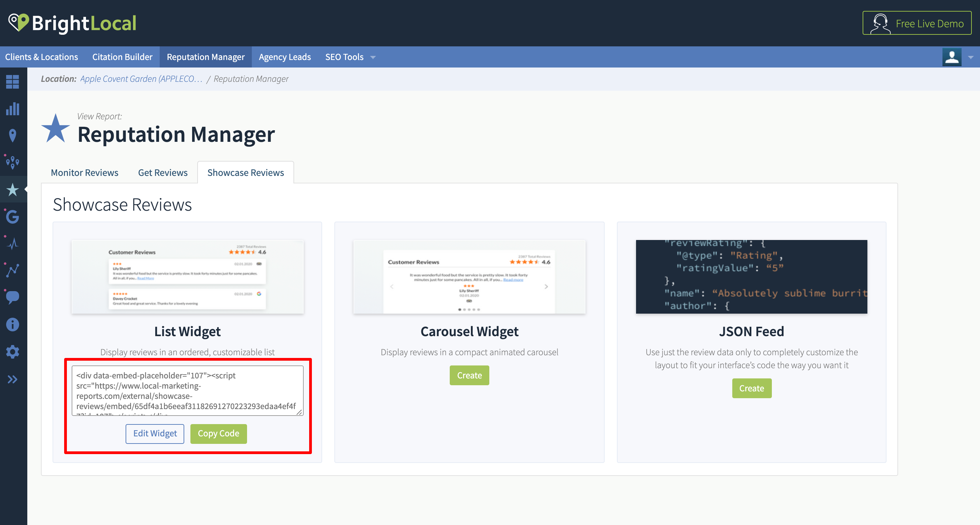Open the multi-pin local search grid icon
The width and height of the screenshot is (980, 525).
(x=13, y=162)
